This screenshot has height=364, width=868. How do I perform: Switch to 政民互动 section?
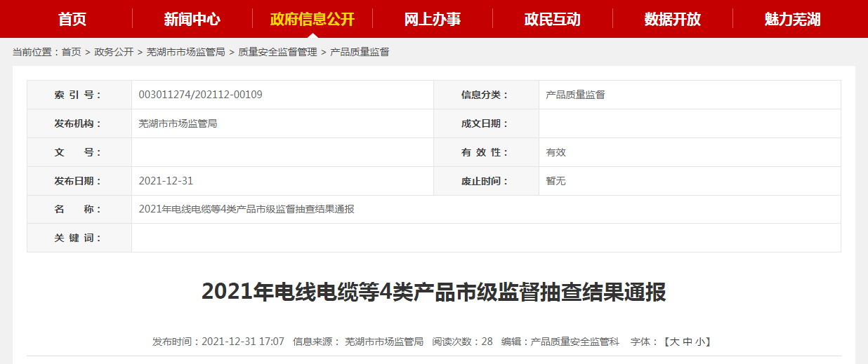pos(553,19)
